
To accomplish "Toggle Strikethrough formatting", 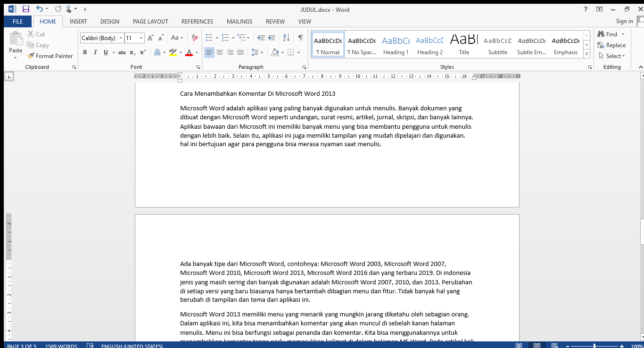I will point(122,52).
